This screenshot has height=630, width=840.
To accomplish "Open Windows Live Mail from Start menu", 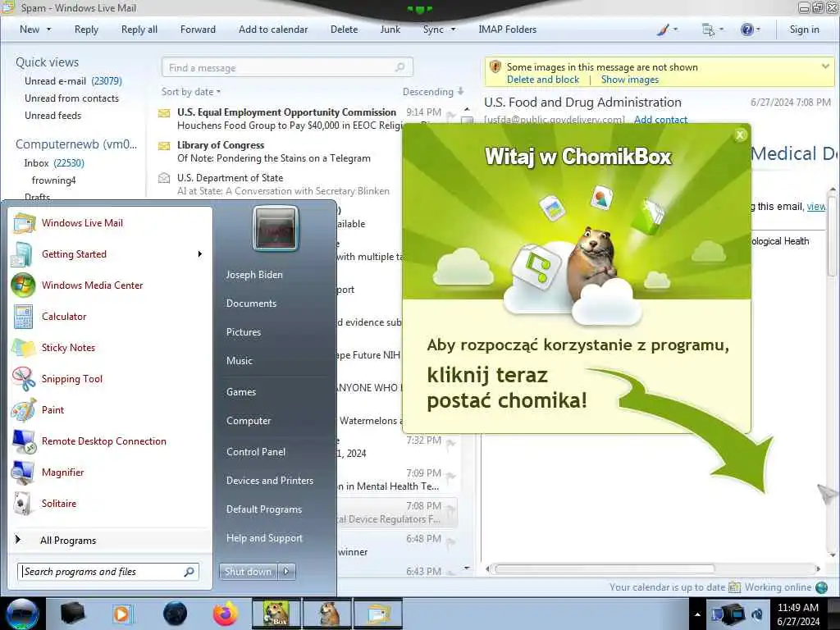I will pos(82,223).
